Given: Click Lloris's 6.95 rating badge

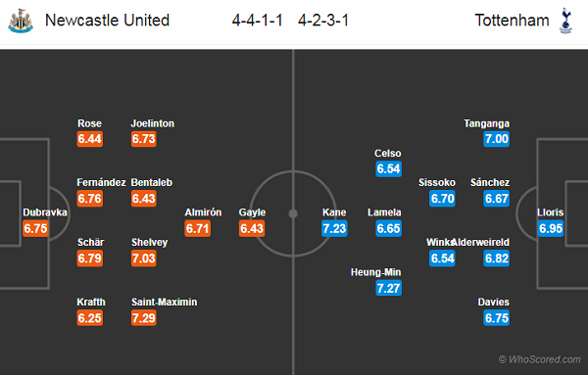Looking at the screenshot, I should (x=551, y=228).
